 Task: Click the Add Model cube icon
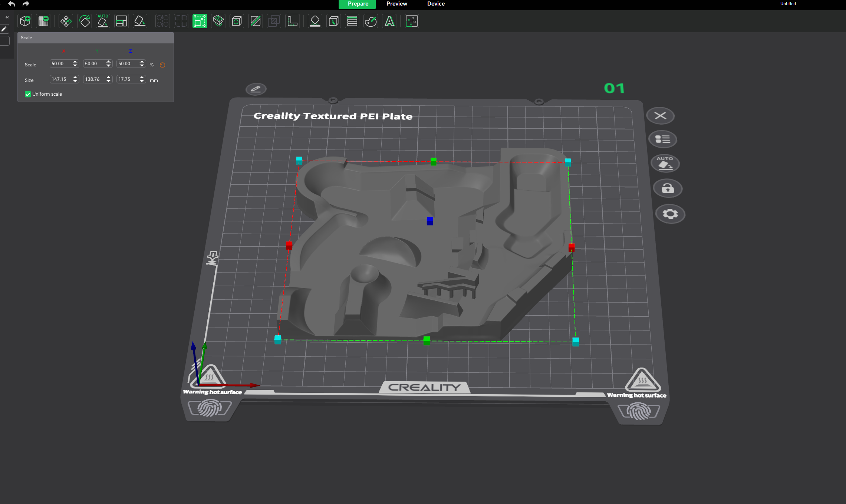point(25,21)
